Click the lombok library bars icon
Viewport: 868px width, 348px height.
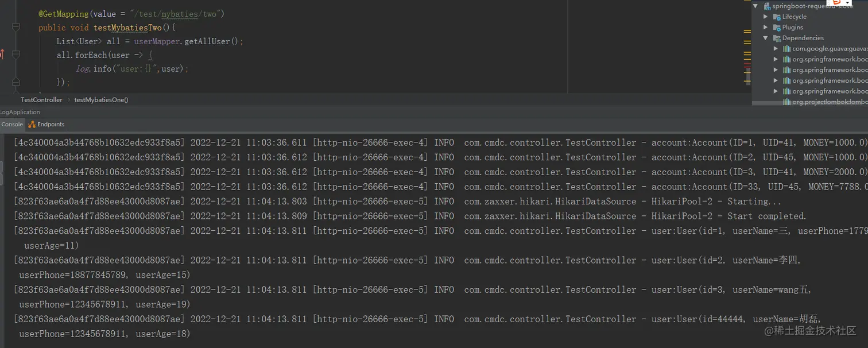(x=787, y=102)
